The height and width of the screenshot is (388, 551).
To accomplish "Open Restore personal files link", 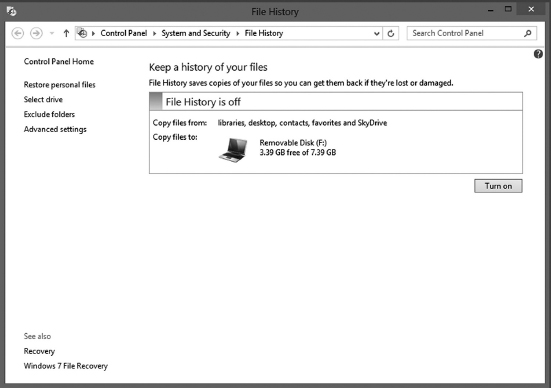I will click(59, 85).
